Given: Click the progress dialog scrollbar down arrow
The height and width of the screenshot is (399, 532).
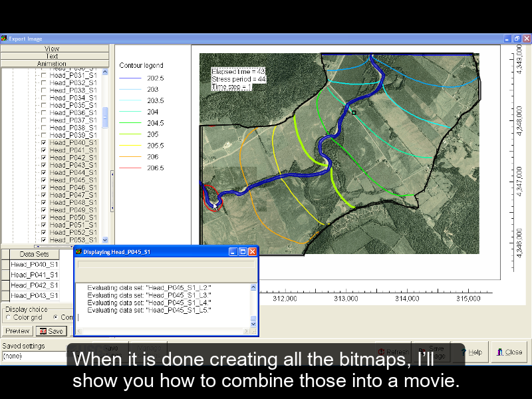Looking at the screenshot, I should 253,324.
